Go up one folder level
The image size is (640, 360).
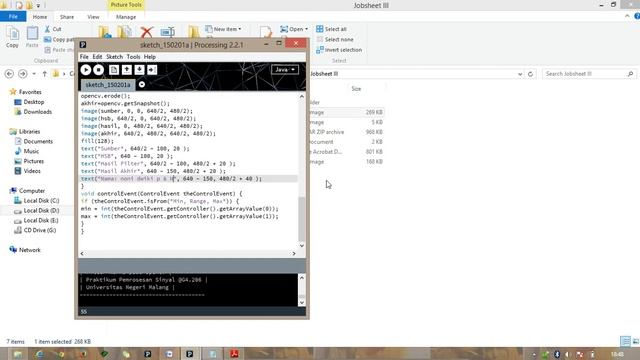coord(44,74)
